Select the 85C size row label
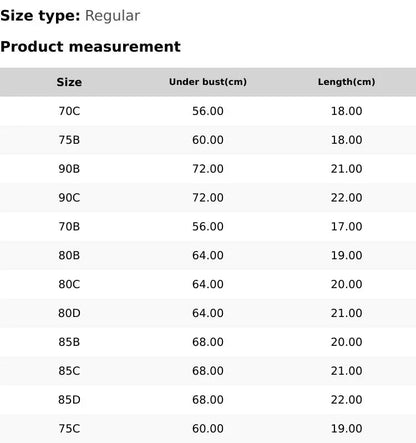Image resolution: width=416 pixels, height=443 pixels. click(x=69, y=371)
